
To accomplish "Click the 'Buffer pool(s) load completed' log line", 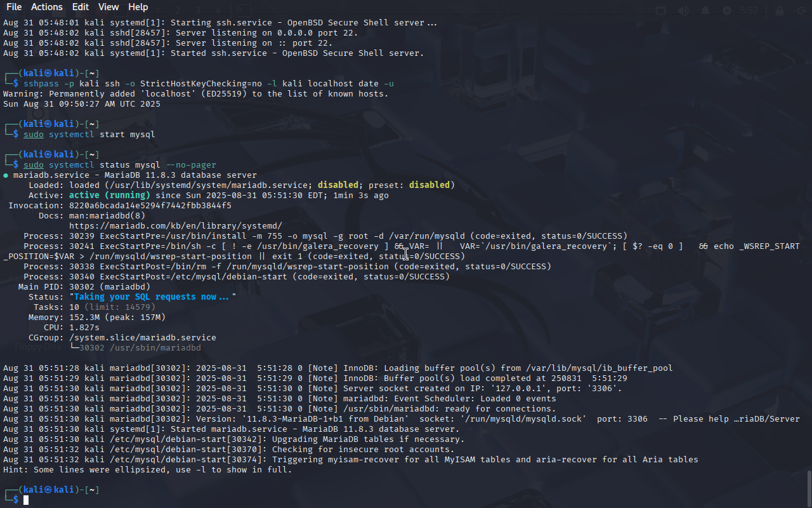I will click(x=315, y=378).
